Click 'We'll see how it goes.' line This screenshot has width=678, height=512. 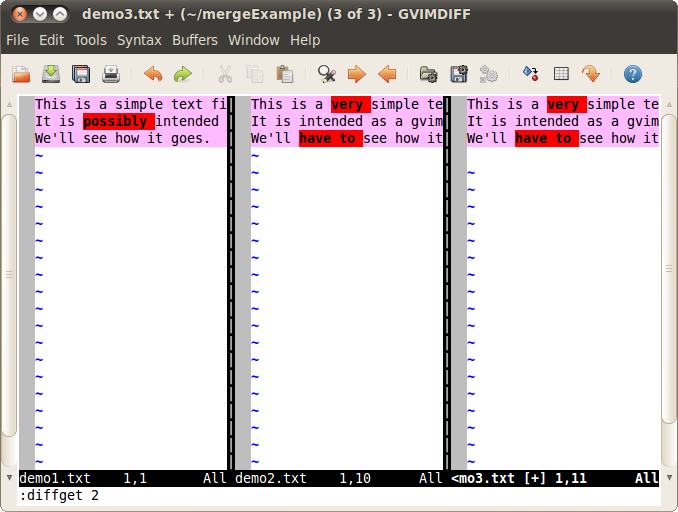click(122, 138)
